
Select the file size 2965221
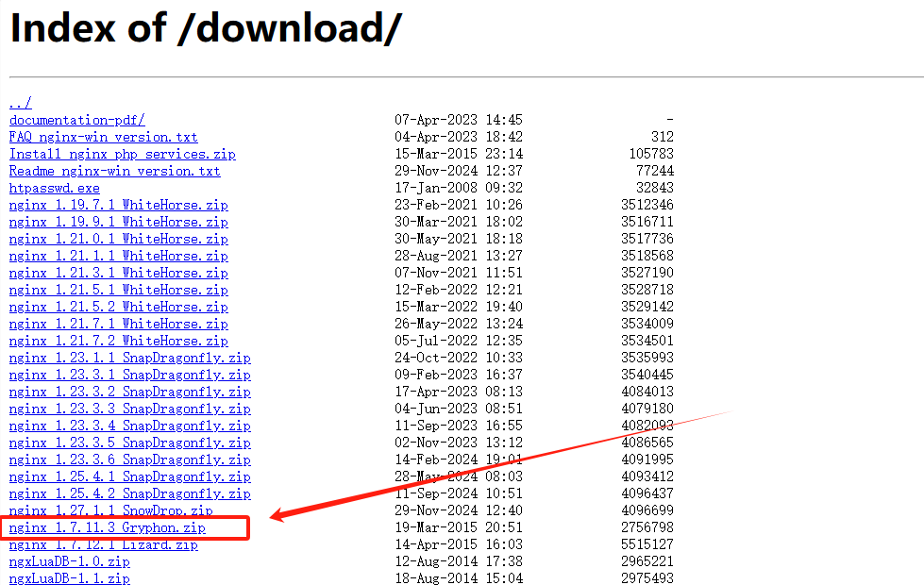[x=647, y=562]
